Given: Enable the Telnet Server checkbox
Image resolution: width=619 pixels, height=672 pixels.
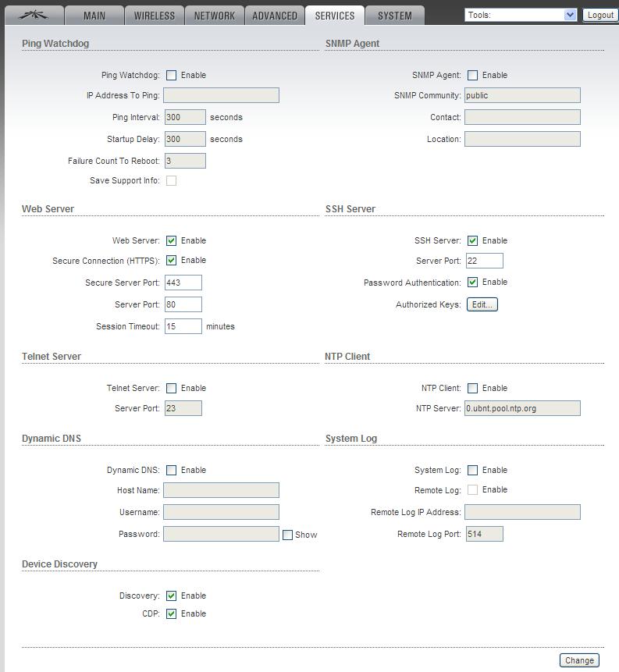Looking at the screenshot, I should click(172, 388).
